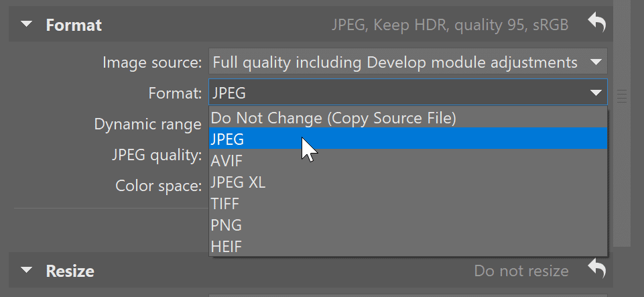Reset the Resize section settings
The height and width of the screenshot is (297, 644).
[x=596, y=270]
